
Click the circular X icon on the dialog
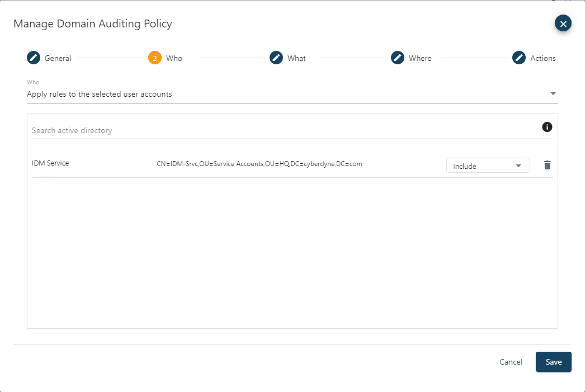pos(563,23)
